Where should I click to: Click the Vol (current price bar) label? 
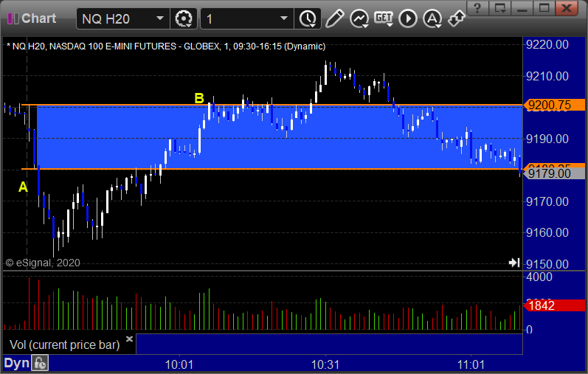pos(64,344)
